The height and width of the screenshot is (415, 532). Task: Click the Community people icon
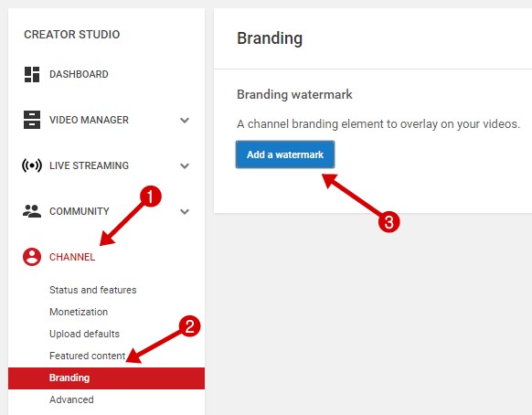tap(32, 211)
